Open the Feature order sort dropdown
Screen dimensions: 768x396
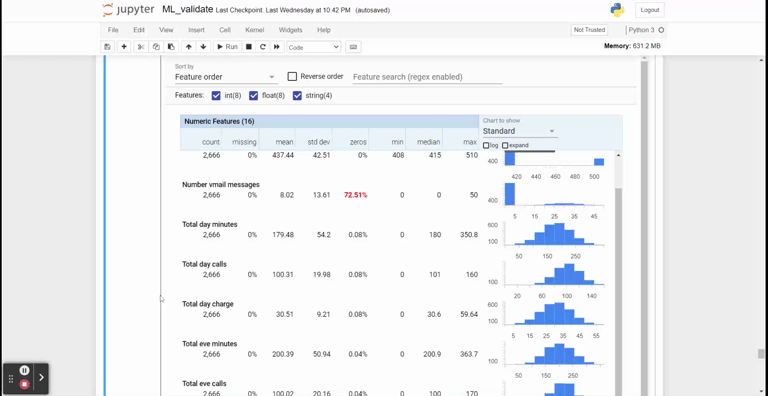click(x=225, y=77)
